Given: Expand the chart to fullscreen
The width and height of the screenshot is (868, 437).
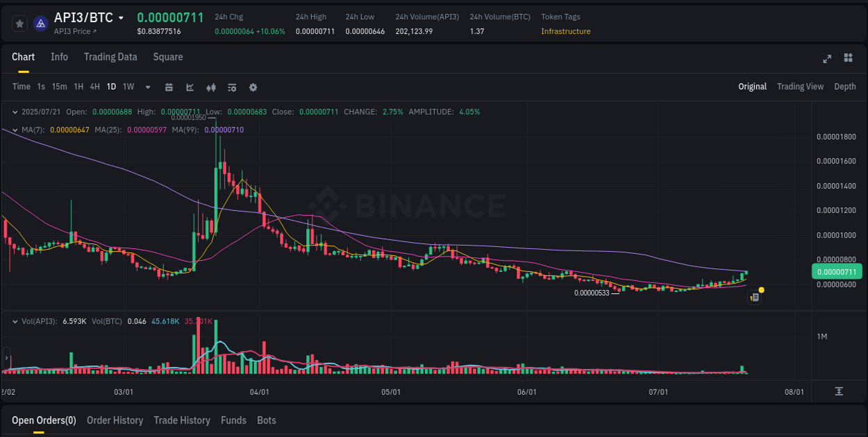Looking at the screenshot, I should (827, 59).
